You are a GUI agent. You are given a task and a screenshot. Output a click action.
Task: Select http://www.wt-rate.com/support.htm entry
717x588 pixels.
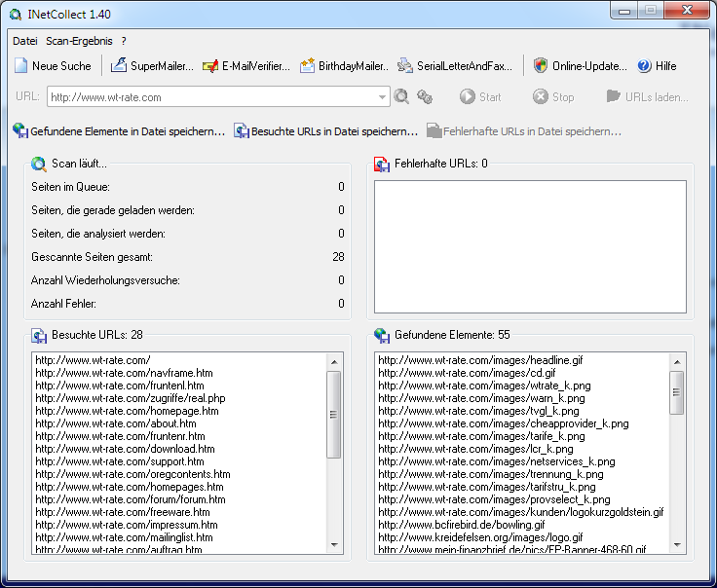tap(120, 461)
